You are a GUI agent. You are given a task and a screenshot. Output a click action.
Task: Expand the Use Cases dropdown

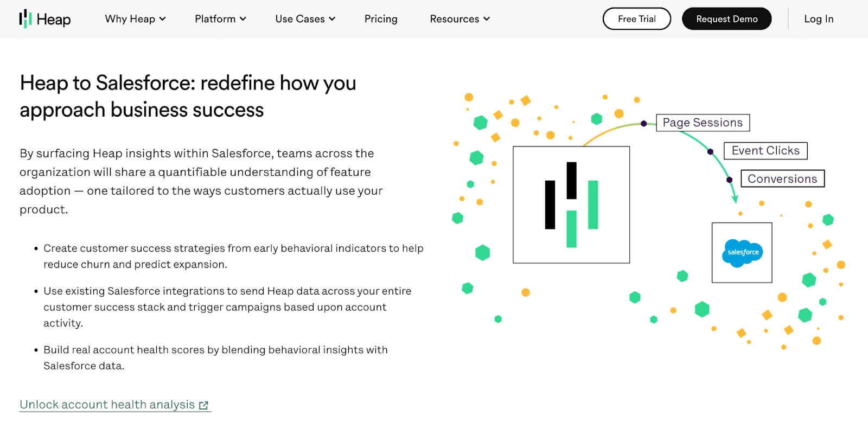pos(305,19)
